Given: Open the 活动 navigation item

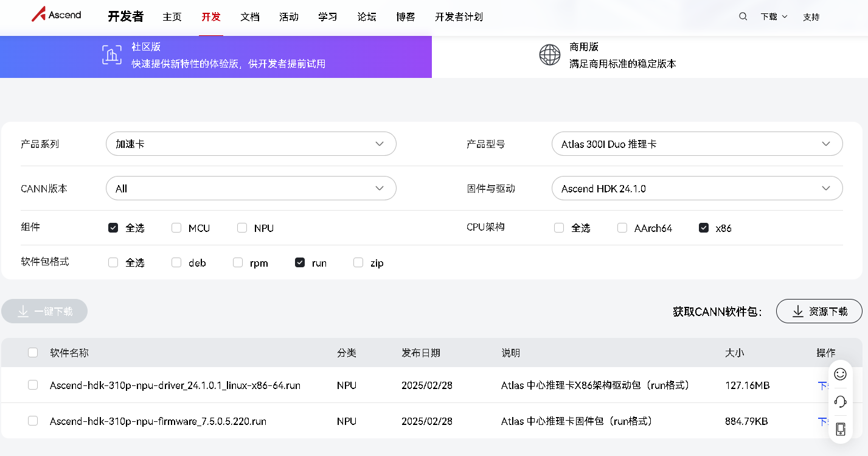Looking at the screenshot, I should click(x=289, y=17).
